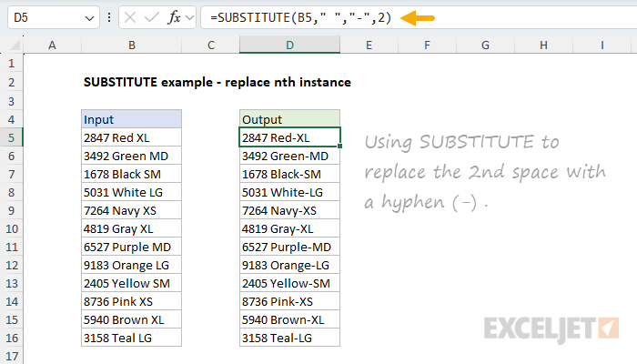Image resolution: width=637 pixels, height=364 pixels.
Task: Select column I header
Action: pyautogui.click(x=602, y=45)
